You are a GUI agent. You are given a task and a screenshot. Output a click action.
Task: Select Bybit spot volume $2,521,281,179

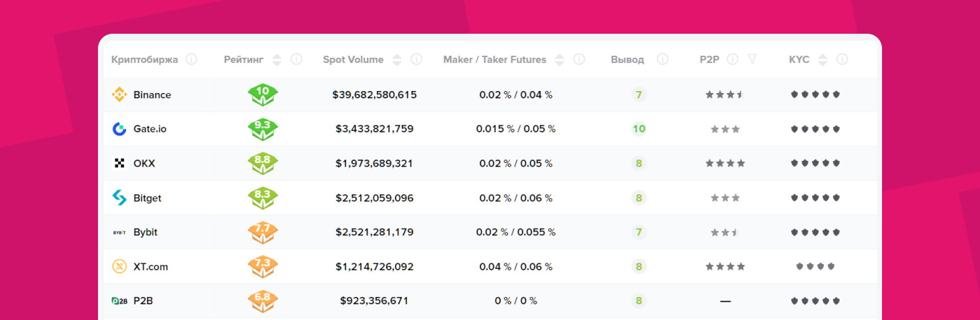point(375,232)
